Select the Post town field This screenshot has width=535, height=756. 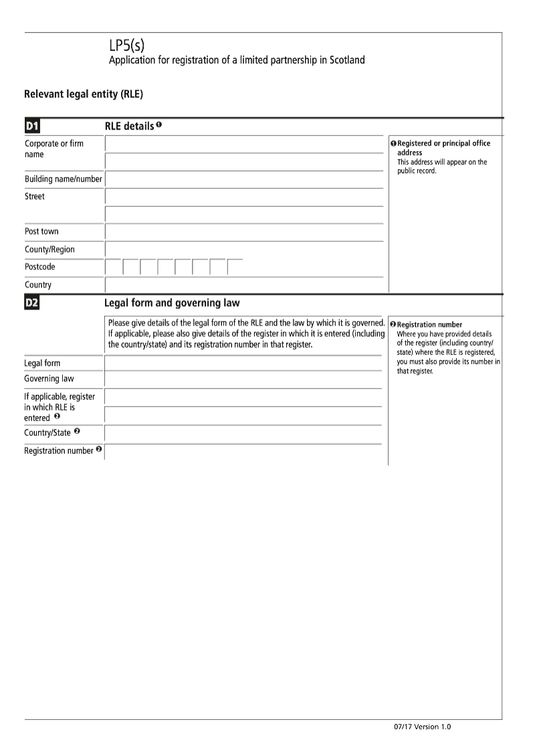click(x=244, y=232)
